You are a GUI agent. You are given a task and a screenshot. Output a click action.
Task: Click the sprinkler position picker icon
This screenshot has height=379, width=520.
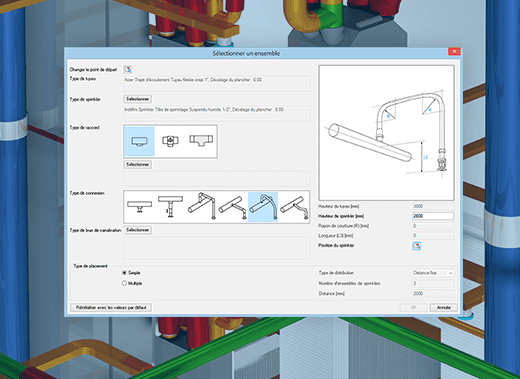tap(417, 246)
